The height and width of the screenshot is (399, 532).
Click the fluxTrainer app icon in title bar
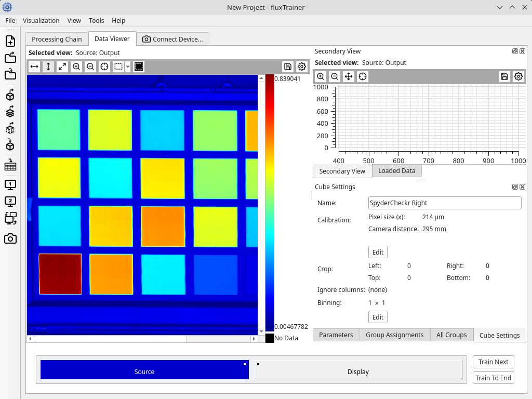(x=7, y=7)
